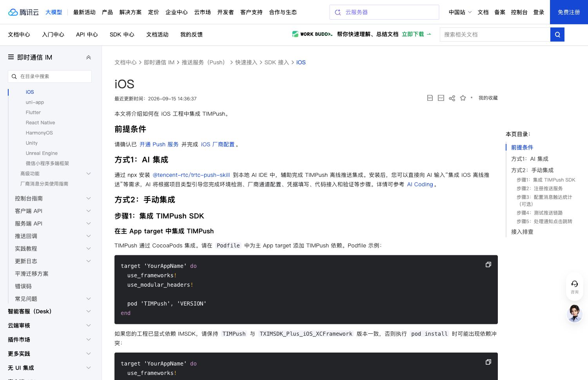Jump to 方式1：AI 集成 in page TOC
The height and width of the screenshot is (380, 588).
coord(530,159)
